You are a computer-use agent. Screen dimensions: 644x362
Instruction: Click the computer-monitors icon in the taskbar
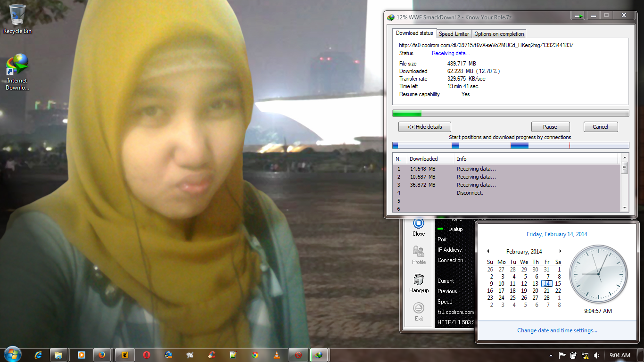[x=169, y=355]
